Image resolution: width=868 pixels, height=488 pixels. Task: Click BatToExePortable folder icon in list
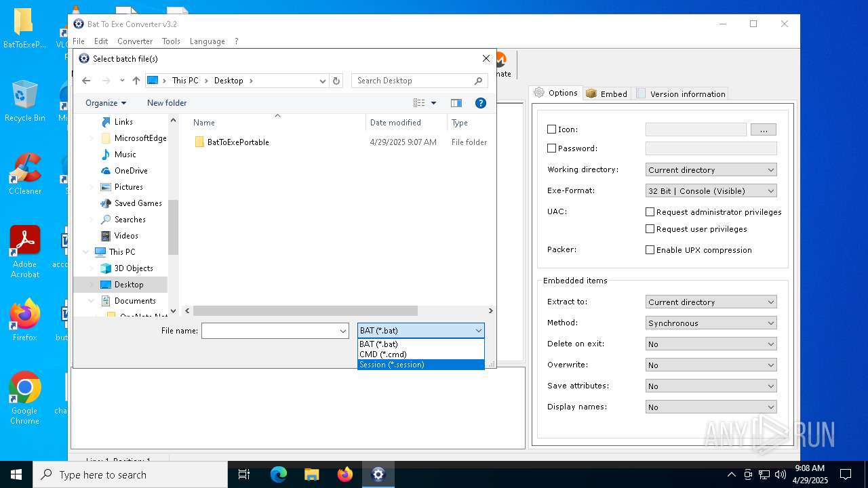tap(199, 142)
